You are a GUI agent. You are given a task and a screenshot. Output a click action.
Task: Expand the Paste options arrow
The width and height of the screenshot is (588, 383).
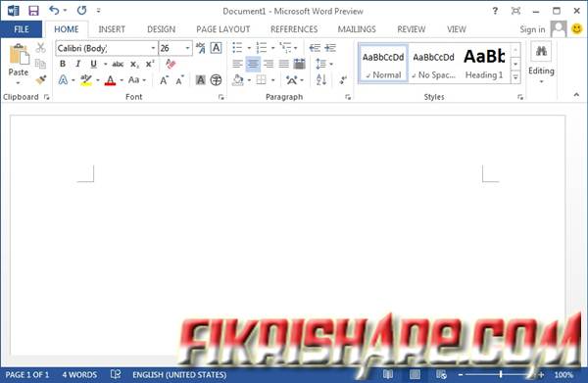[18, 82]
